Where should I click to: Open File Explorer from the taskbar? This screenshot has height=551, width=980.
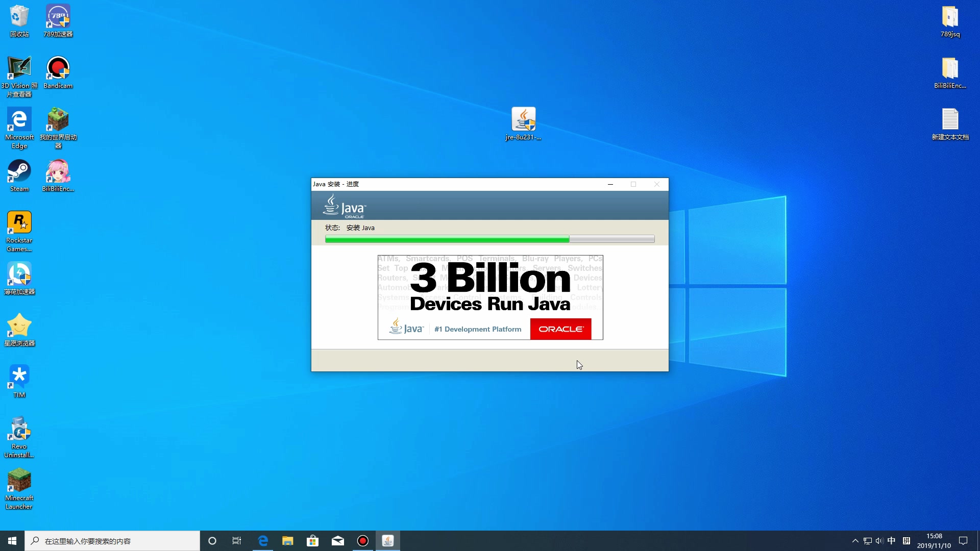(x=288, y=541)
